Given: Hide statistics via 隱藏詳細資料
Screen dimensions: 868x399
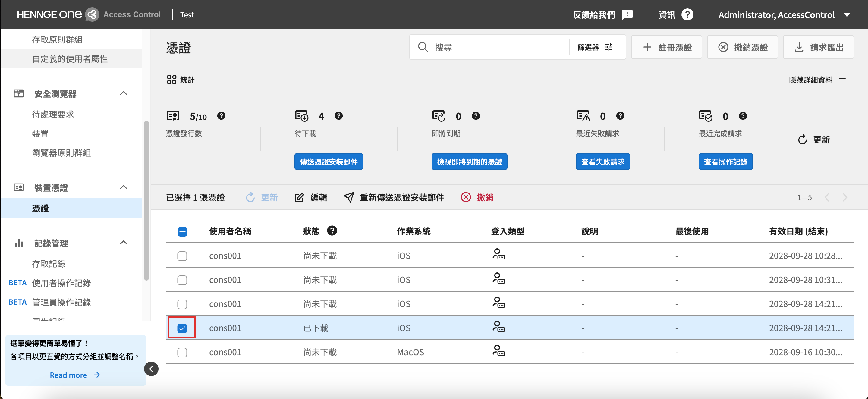Looking at the screenshot, I should (818, 80).
